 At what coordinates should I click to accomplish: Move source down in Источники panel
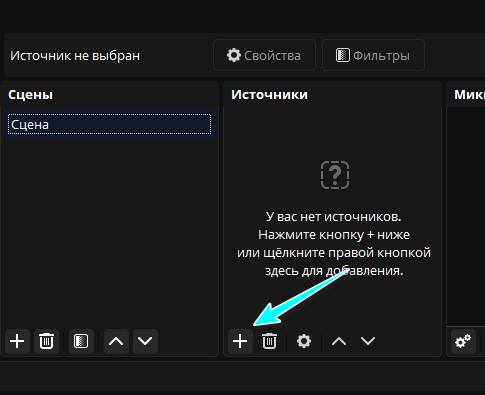coord(368,341)
